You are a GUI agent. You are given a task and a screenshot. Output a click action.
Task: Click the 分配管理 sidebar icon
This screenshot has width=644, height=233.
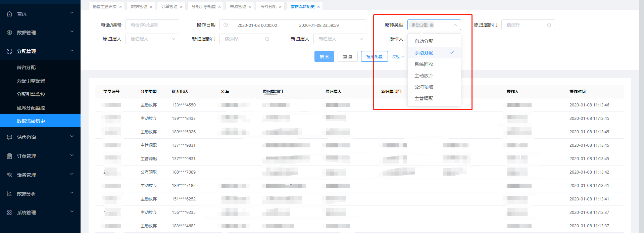(x=9, y=51)
